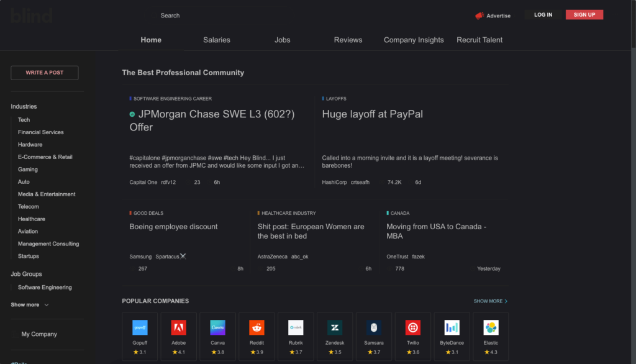Open Boeing employee discount post

(173, 227)
